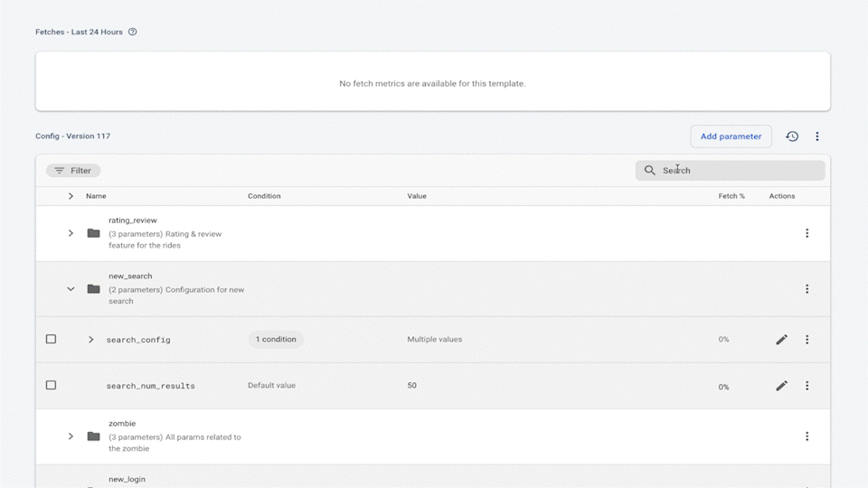Expand the rating_review group

pos(71,233)
